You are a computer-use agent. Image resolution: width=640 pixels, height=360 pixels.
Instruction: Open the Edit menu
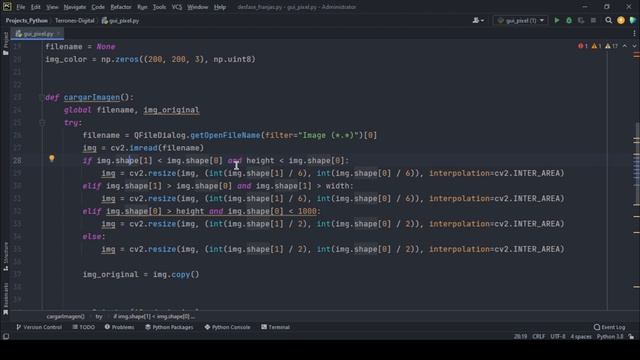[x=36, y=7]
